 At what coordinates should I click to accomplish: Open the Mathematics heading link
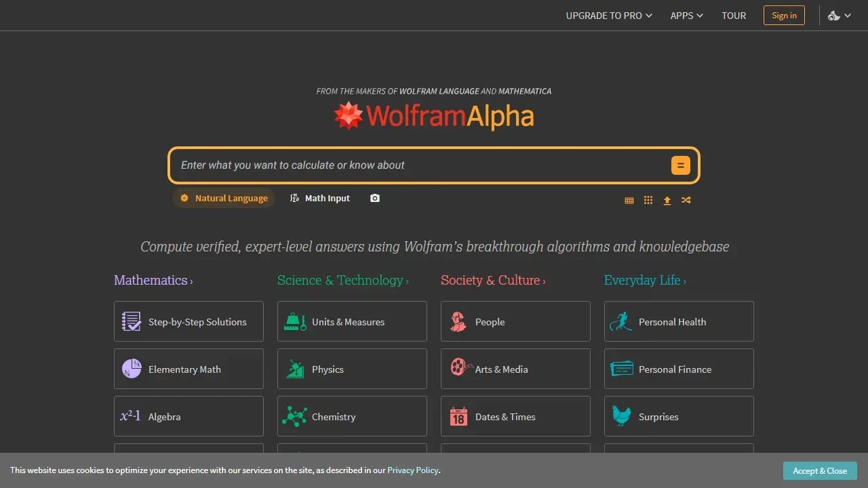point(153,280)
